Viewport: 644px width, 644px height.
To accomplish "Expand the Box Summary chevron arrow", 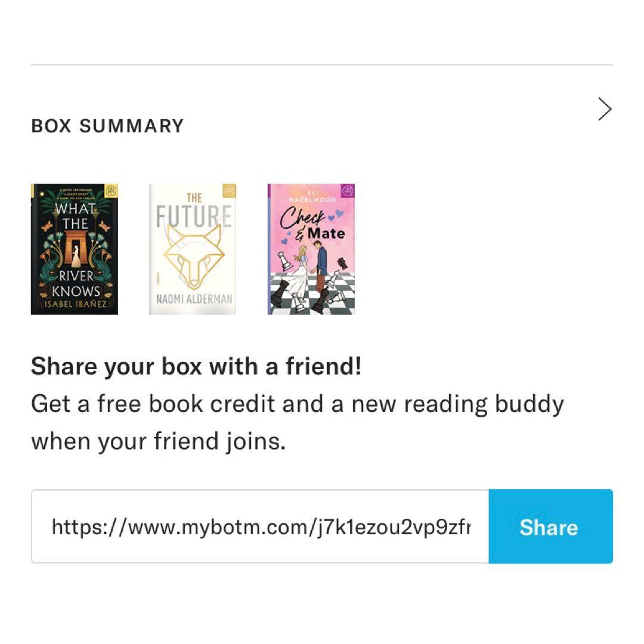I will 605,110.
